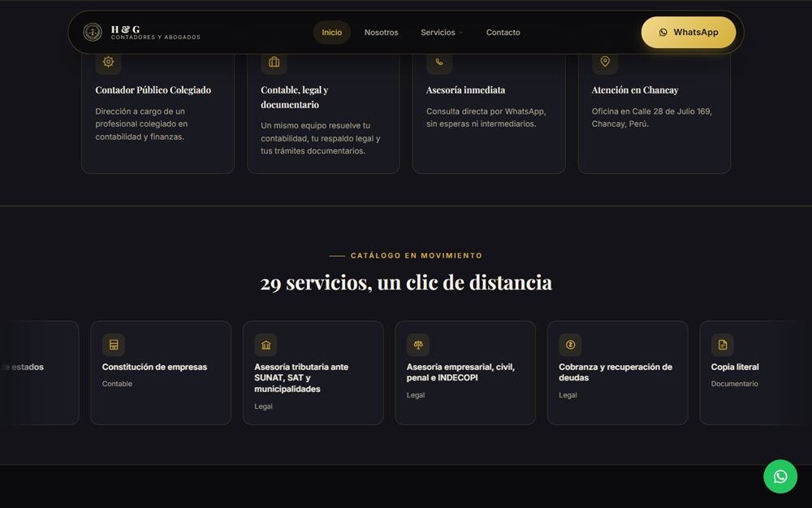The image size is (812, 508).
Task: Click the 'CATÁLOGO EN MOVIMIENTO' label
Action: [x=417, y=255]
